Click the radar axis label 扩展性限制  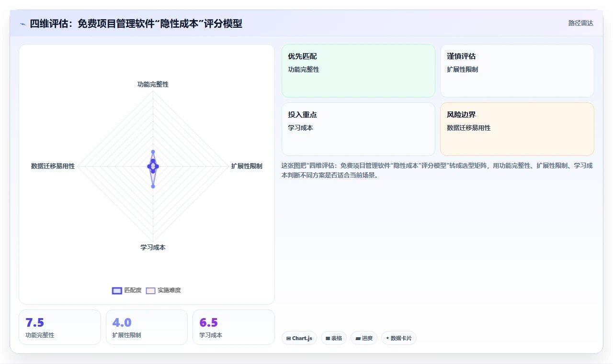[247, 166]
